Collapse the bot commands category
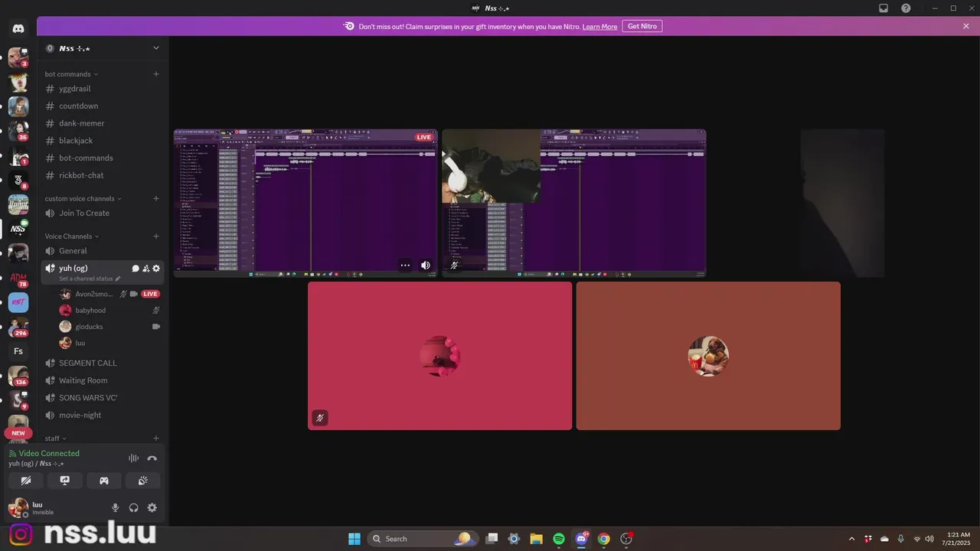 (x=70, y=74)
